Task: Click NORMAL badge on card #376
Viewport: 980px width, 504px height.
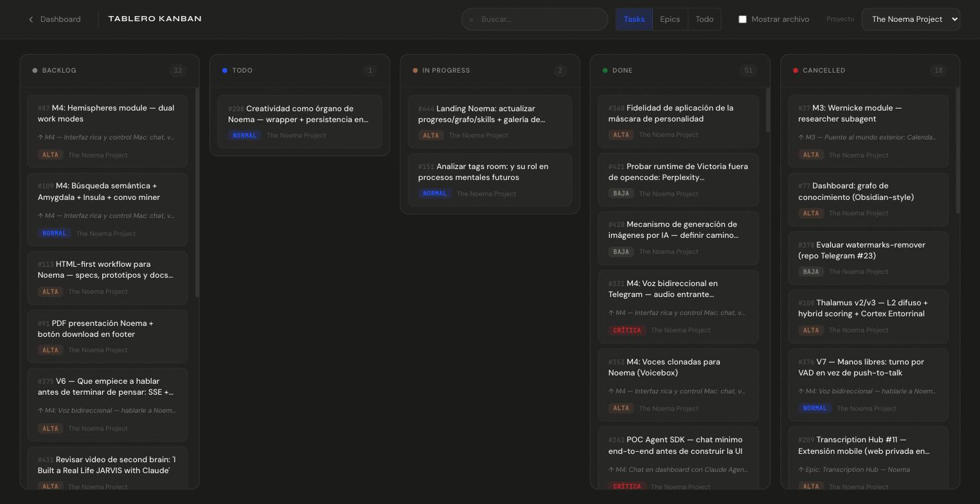Action: tap(815, 408)
